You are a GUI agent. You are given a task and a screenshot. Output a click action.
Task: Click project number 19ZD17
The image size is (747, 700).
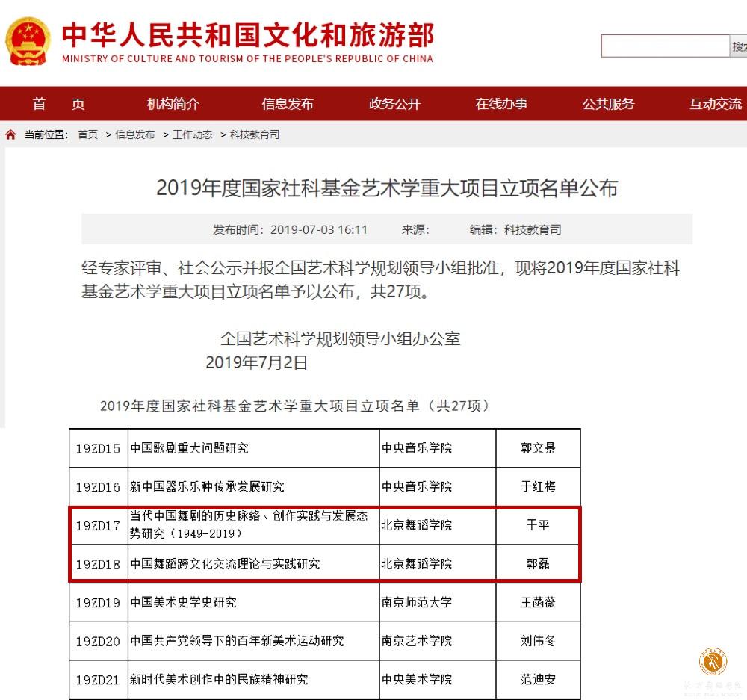point(98,526)
